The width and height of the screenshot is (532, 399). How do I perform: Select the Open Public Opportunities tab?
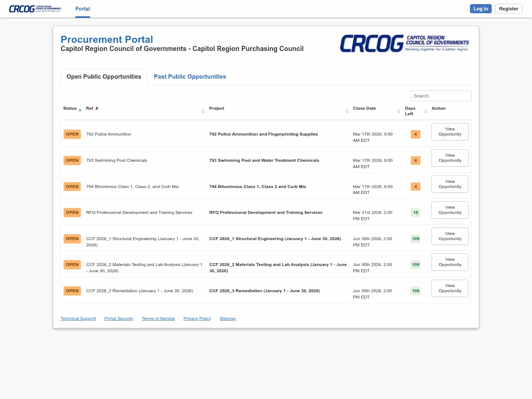coord(104,76)
